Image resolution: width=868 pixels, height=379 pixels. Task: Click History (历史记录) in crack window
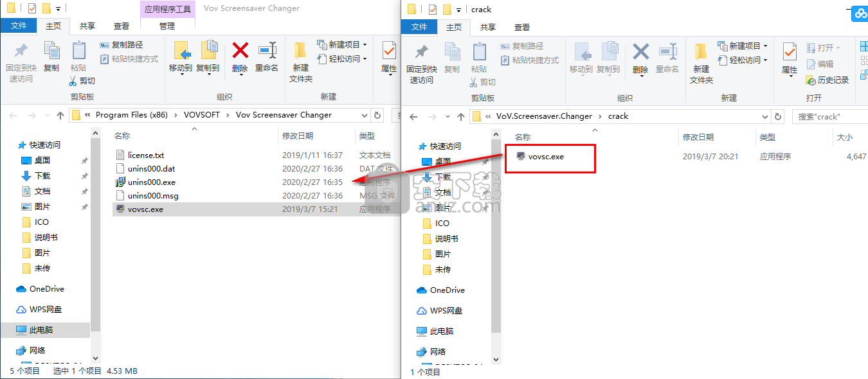coord(827,80)
